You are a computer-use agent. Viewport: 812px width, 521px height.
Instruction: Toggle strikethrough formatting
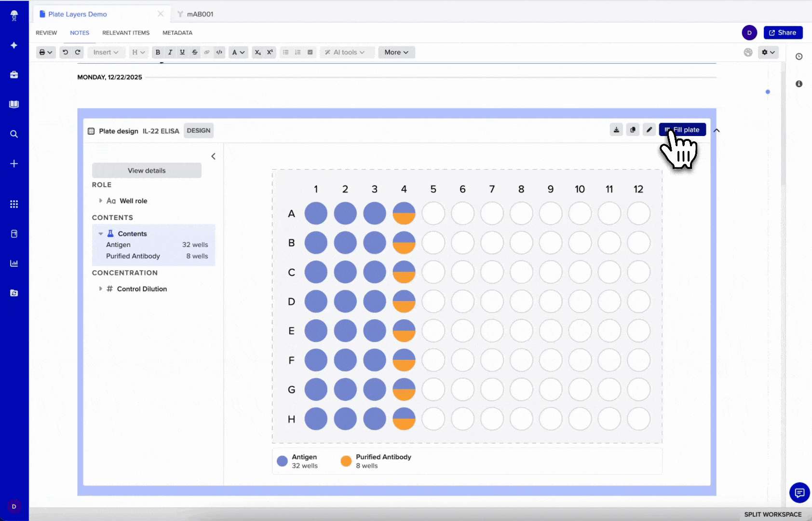point(194,52)
